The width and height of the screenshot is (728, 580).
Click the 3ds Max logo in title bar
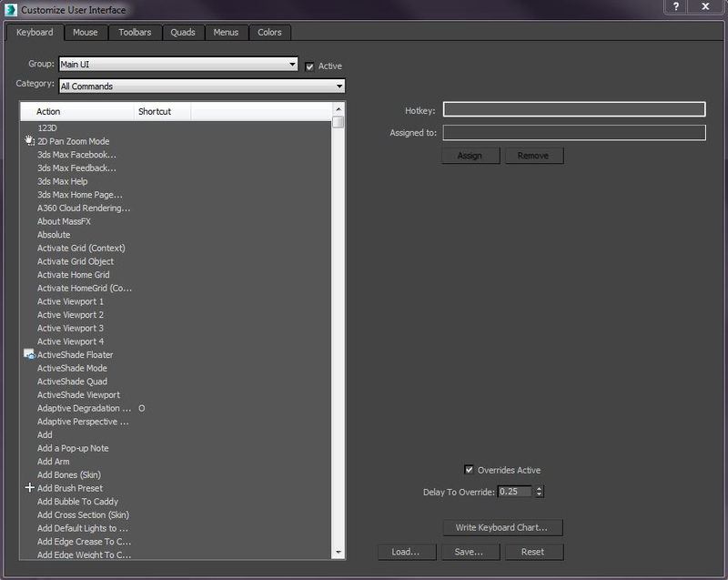click(x=11, y=9)
